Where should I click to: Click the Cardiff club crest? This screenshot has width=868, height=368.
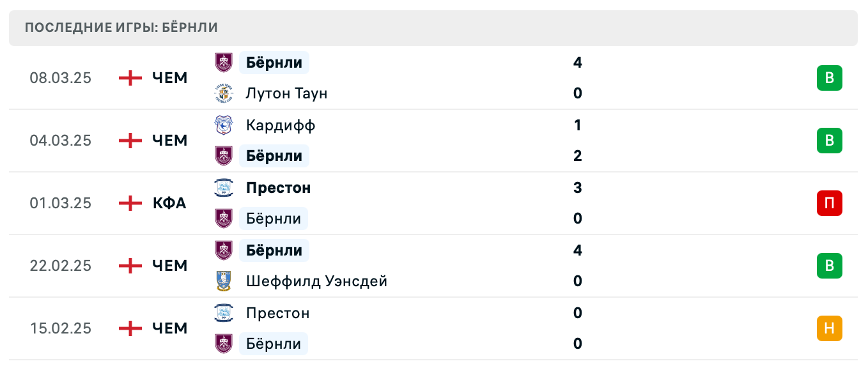224,125
